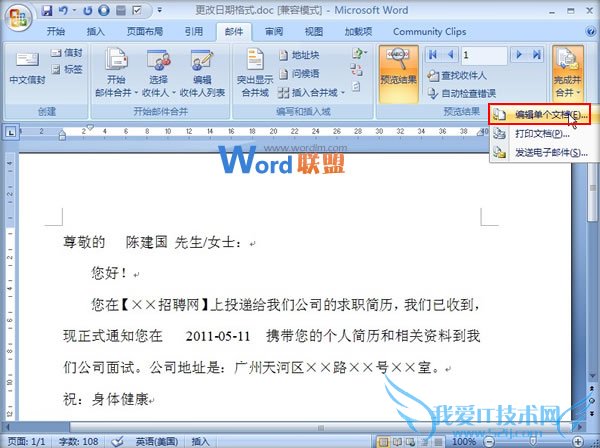
Task: Go to the first record
Action: pos(433,55)
